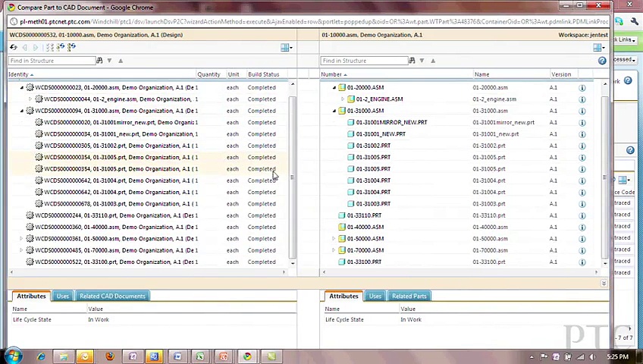The image size is (643, 364).
Task: Click the find binoculars icon in left pane
Action: (x=99, y=61)
